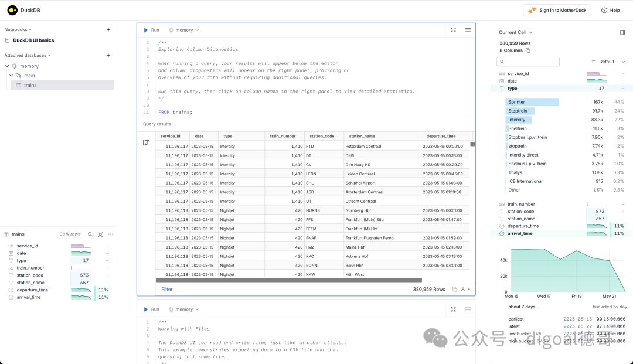Open Attached databases dropdown

point(28,55)
